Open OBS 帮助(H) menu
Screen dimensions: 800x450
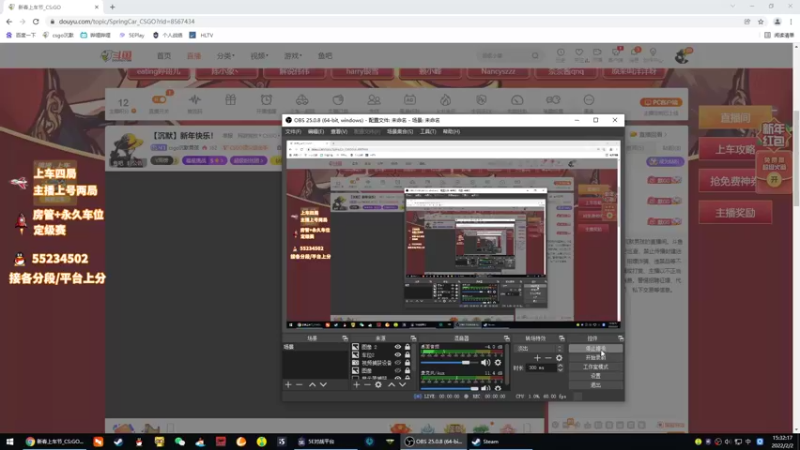[x=451, y=132]
